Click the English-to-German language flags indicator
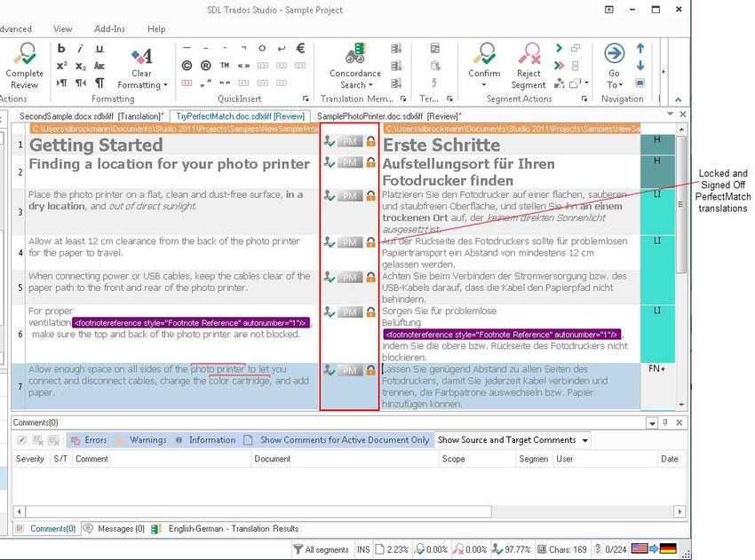This screenshot has width=755, height=560. coord(654,549)
